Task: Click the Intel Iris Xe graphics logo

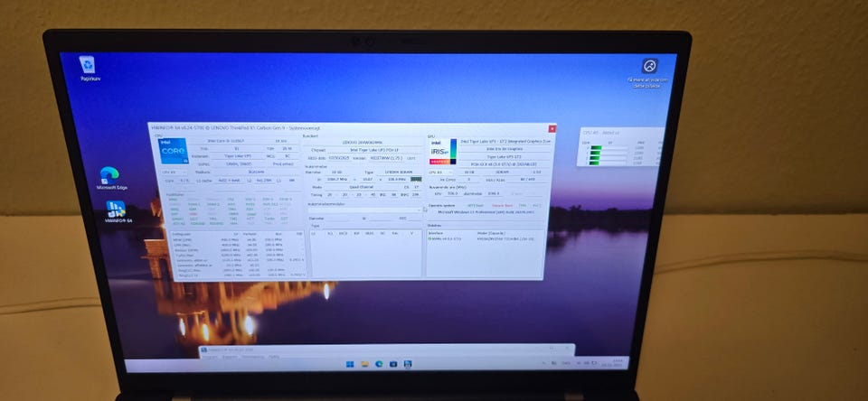Action: click(x=443, y=152)
